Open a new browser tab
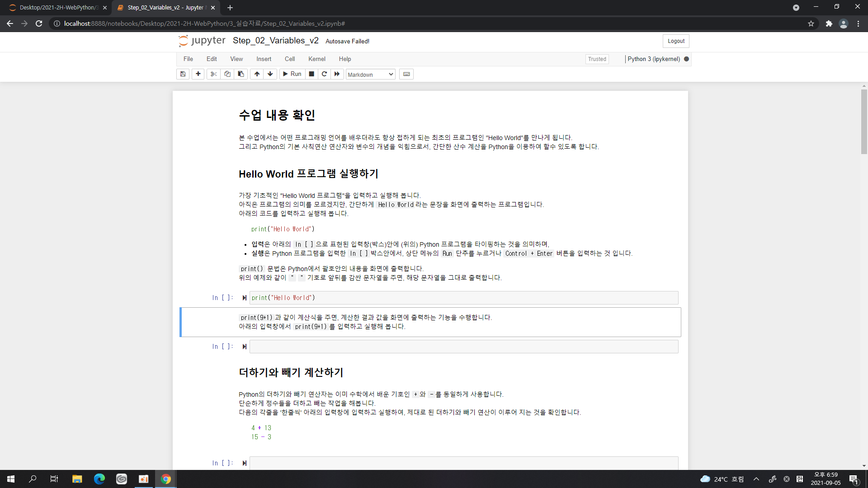This screenshot has width=868, height=488. tap(230, 8)
